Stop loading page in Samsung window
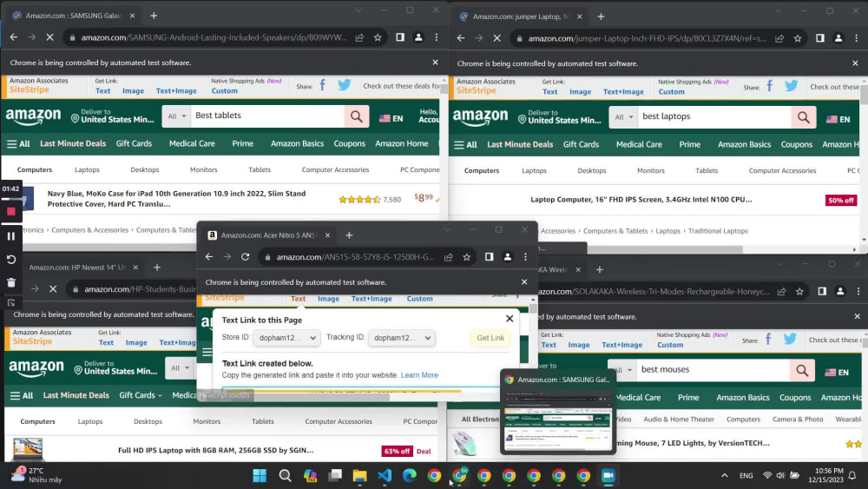This screenshot has height=489, width=868. [49, 37]
